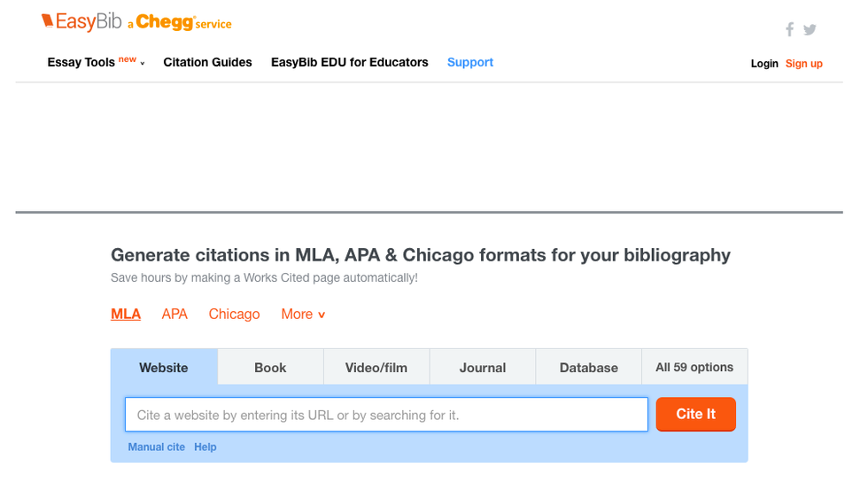Open the Facebook icon link
The width and height of the screenshot is (868, 498).
click(x=789, y=30)
